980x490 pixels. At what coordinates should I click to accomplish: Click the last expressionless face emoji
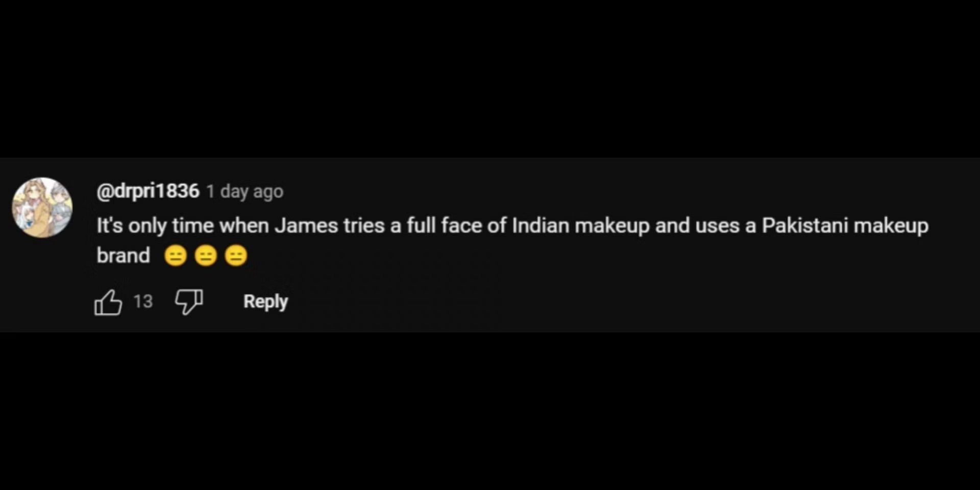(236, 256)
